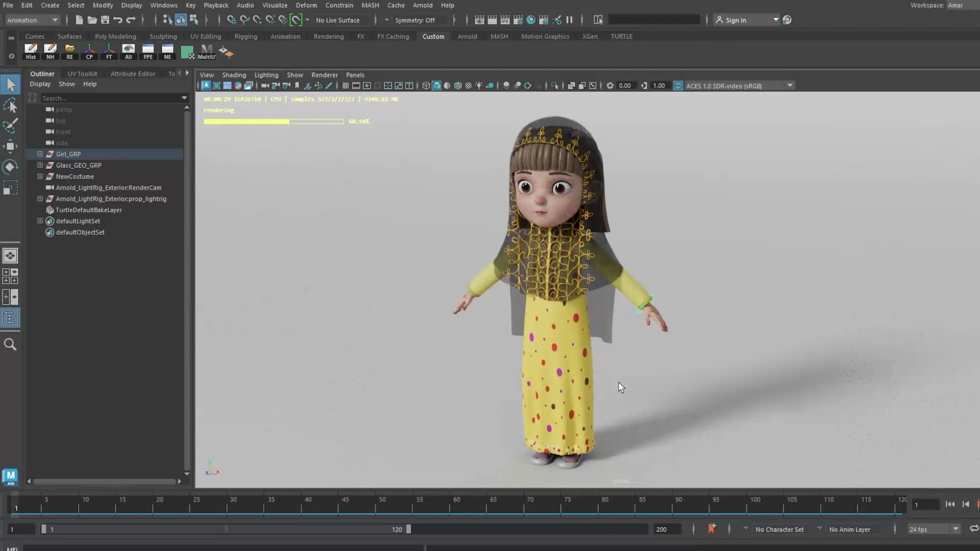Open the Arnold menu in the menu bar
The image size is (980, 551).
(422, 5)
